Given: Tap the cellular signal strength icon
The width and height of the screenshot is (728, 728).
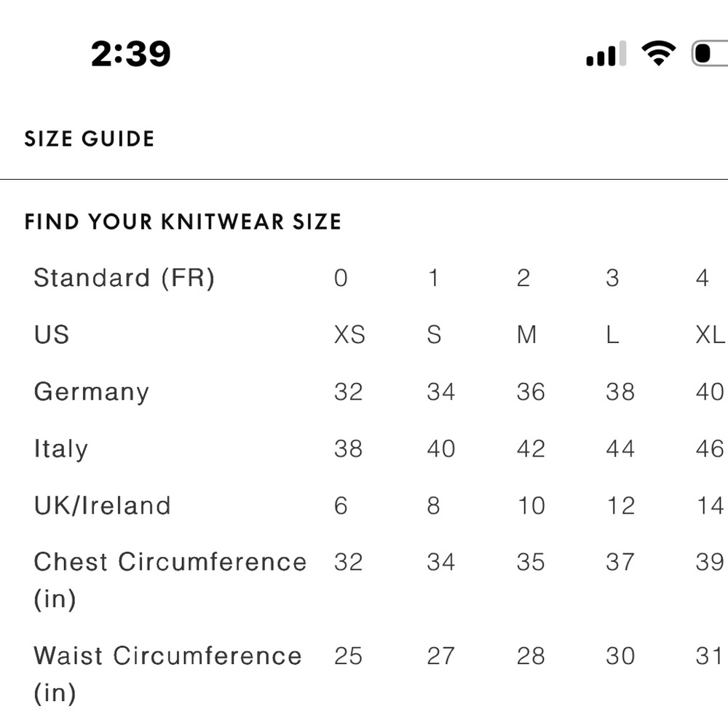Looking at the screenshot, I should coord(606,55).
